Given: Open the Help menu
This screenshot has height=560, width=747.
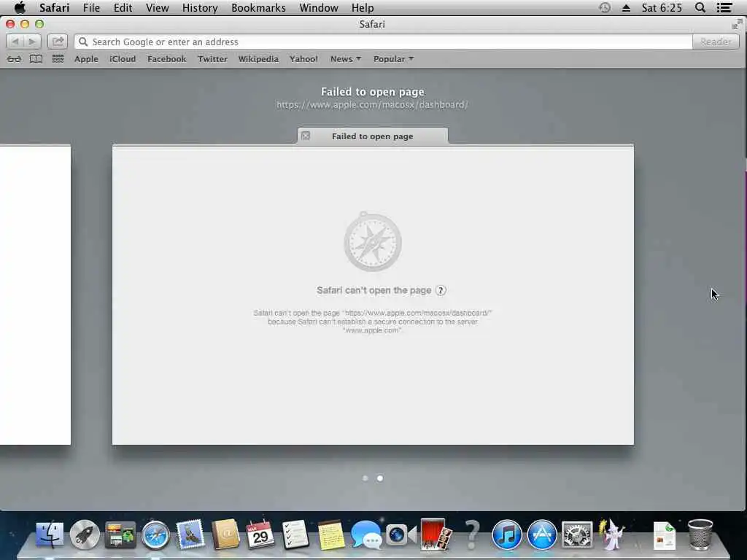Looking at the screenshot, I should 363,7.
